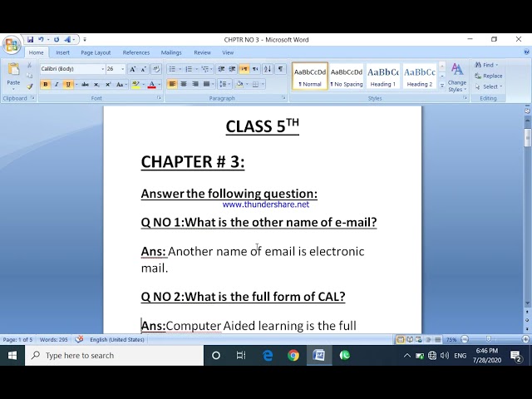Decrease paragraph indent

[x=221, y=69]
